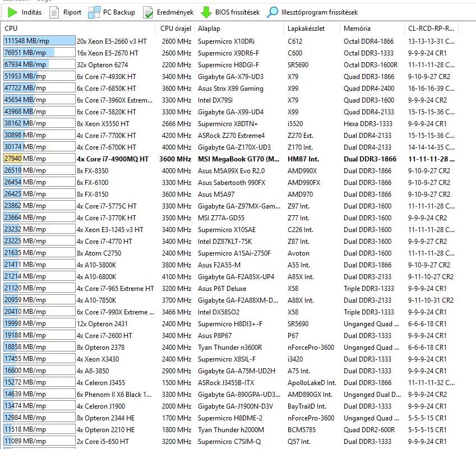Image resolution: width=476 pixels, height=449 pixels.
Task: Click ApolloLakeD Int. chipset cell
Action: pyautogui.click(x=312, y=383)
